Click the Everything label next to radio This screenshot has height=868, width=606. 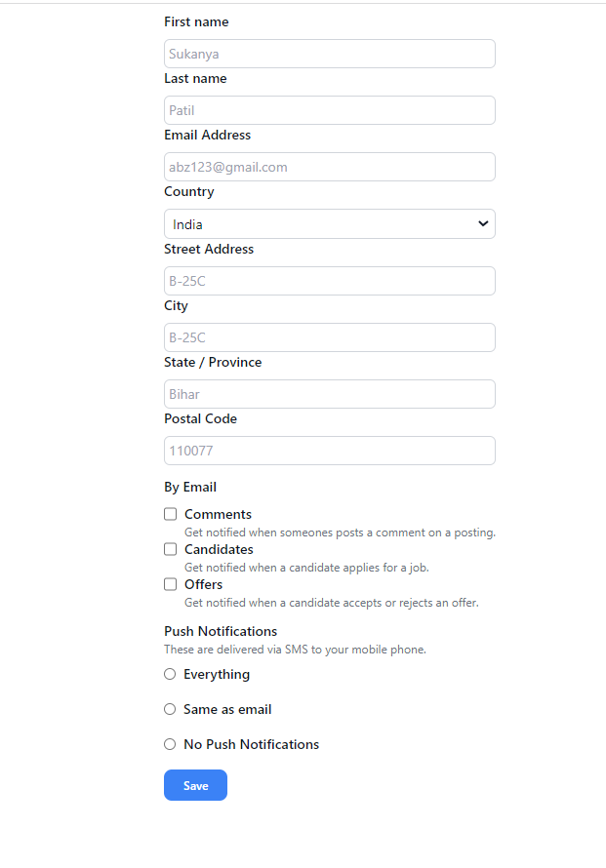coord(217,674)
